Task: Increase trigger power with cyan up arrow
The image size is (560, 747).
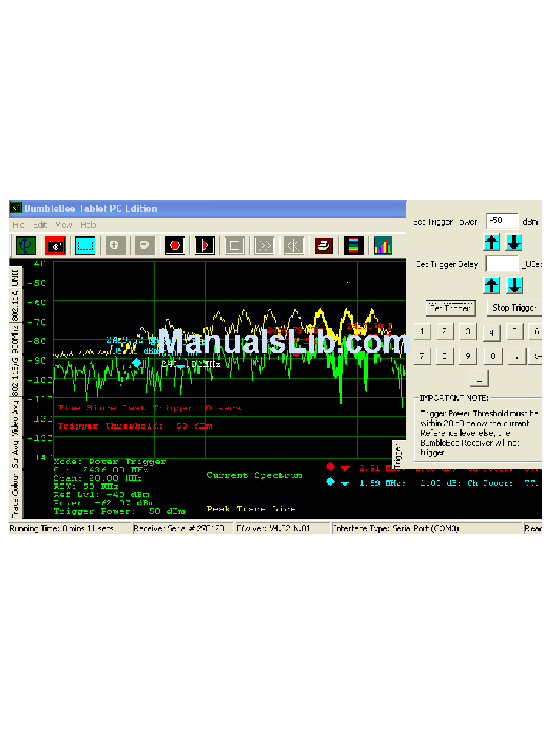Action: (492, 242)
